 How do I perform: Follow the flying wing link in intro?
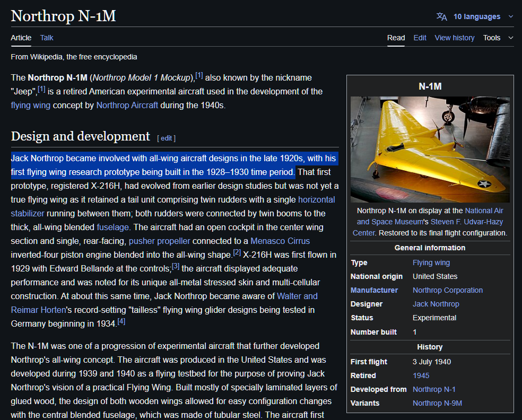click(x=31, y=105)
